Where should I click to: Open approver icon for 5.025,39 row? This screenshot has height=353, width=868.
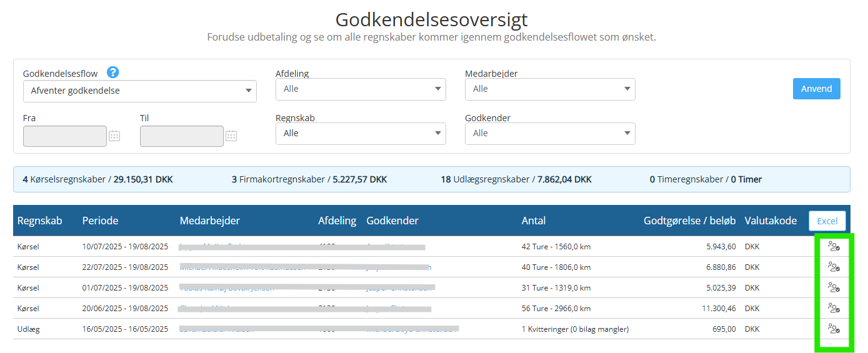[833, 287]
